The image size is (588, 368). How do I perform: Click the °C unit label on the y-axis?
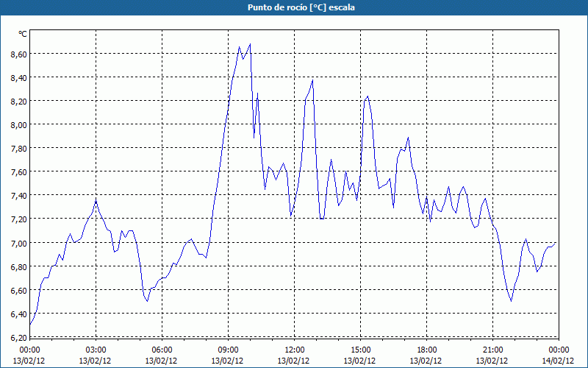(23, 34)
